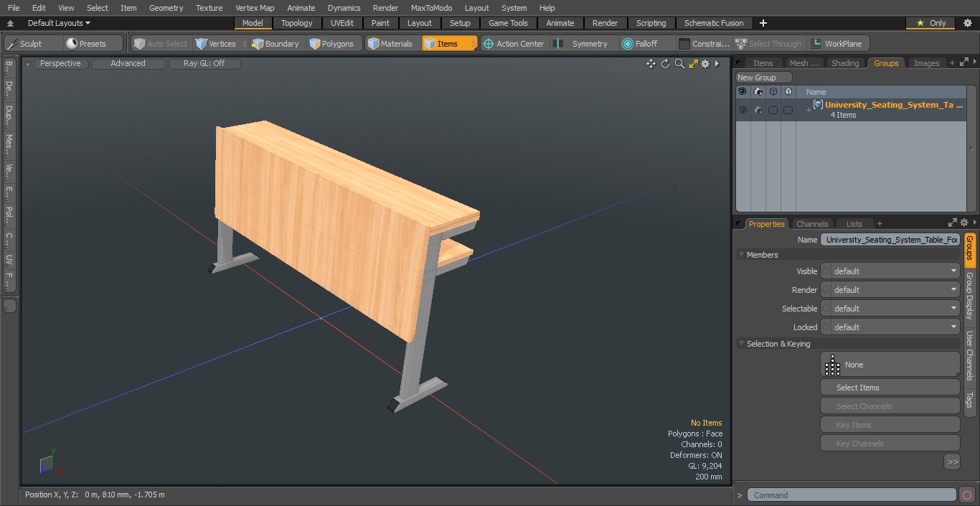Click the eye visibility column header
This screenshot has width=980, height=506.
coord(743,92)
